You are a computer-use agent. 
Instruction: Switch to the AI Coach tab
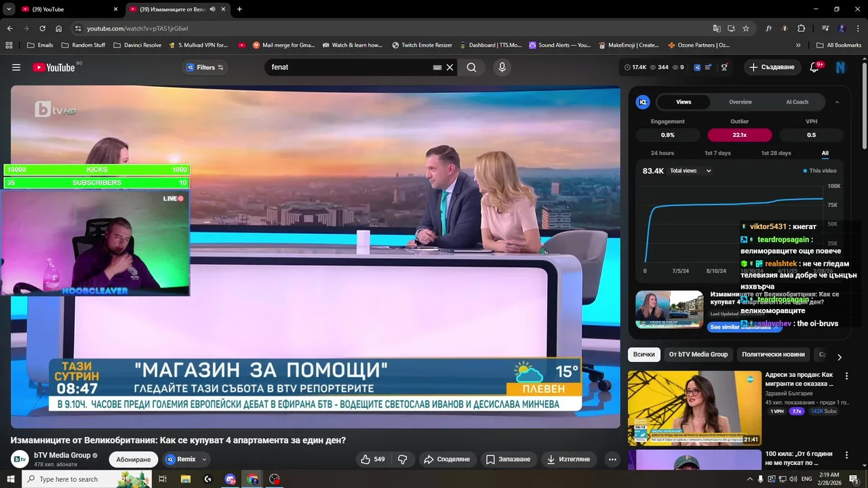click(x=797, y=102)
